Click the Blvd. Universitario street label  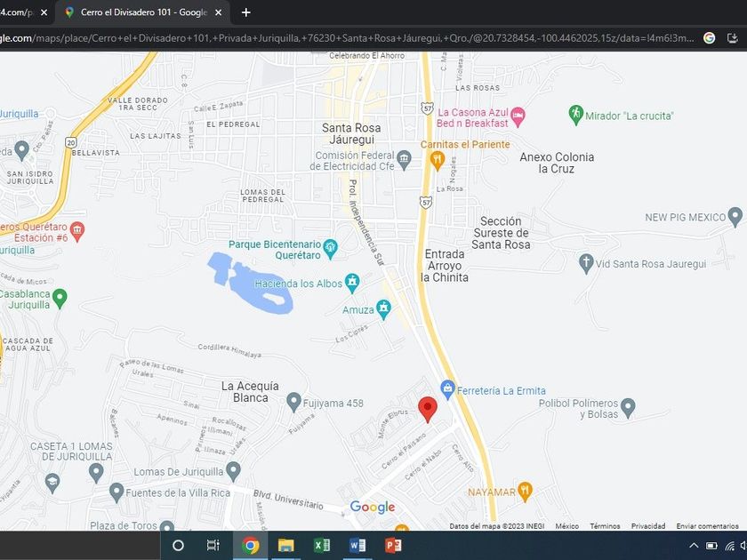(x=288, y=499)
